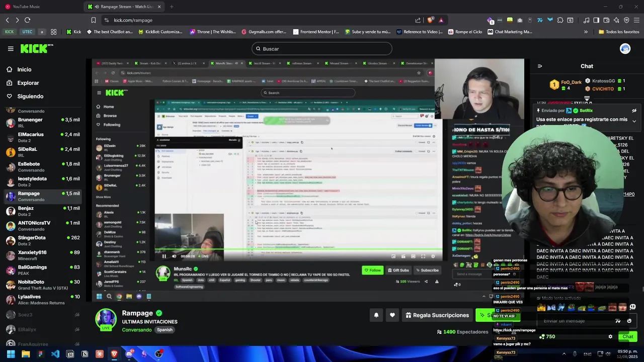Open NobitaDoto channel in sidebar
Viewport: 644px width, 362px height.
(42, 285)
